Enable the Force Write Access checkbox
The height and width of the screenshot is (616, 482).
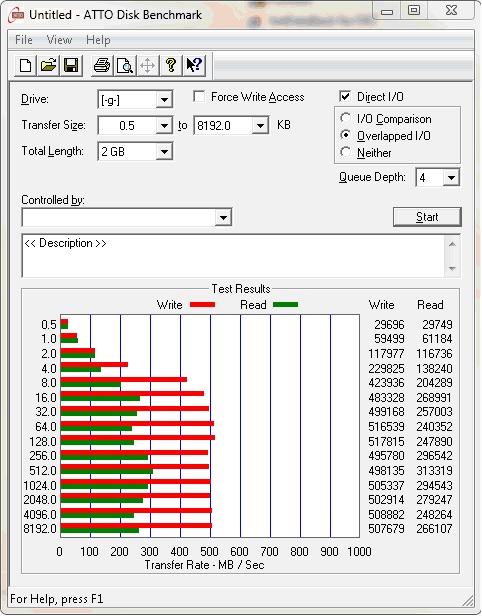199,96
